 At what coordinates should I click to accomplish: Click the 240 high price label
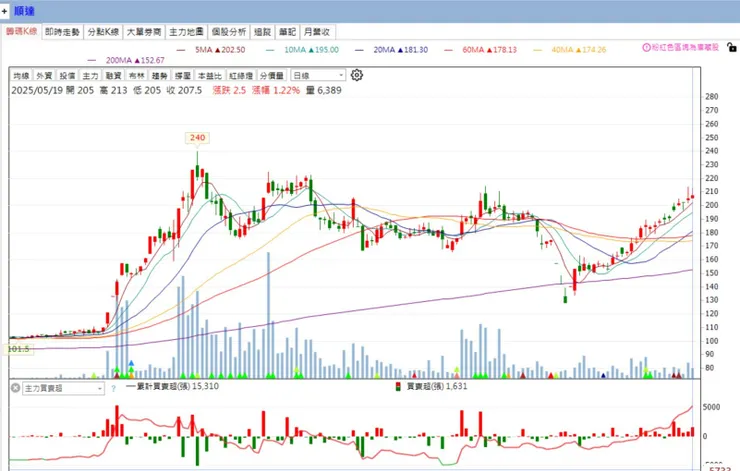coord(197,138)
